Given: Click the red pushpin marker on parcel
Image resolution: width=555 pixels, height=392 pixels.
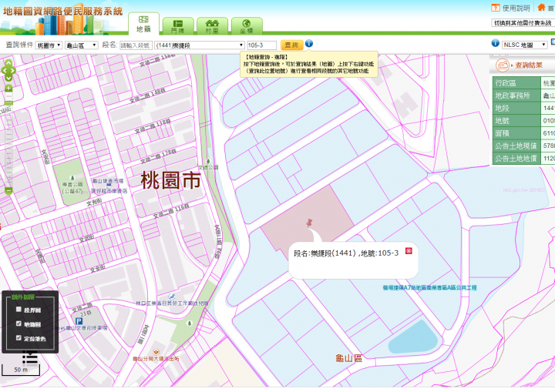Looking at the screenshot, I should 309,223.
